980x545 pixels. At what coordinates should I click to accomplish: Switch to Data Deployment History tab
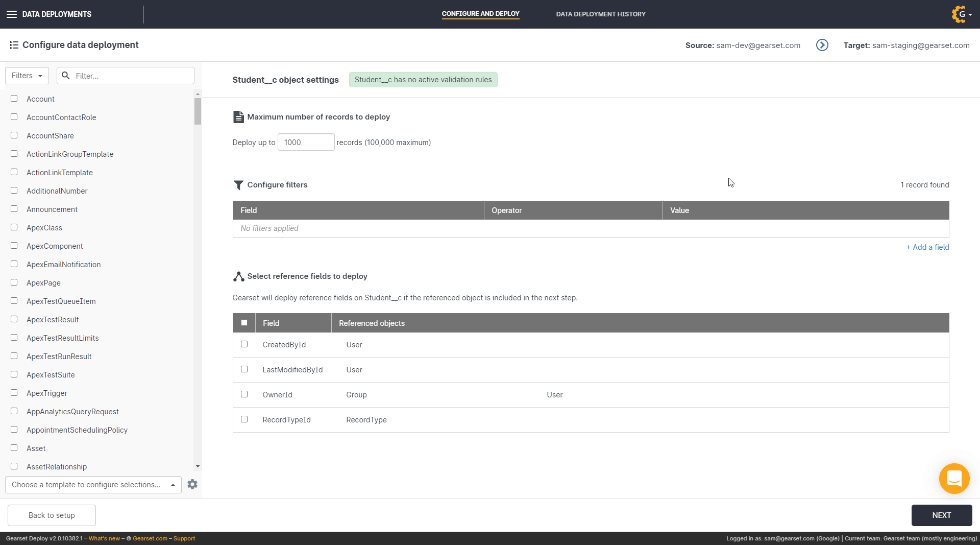pyautogui.click(x=600, y=14)
